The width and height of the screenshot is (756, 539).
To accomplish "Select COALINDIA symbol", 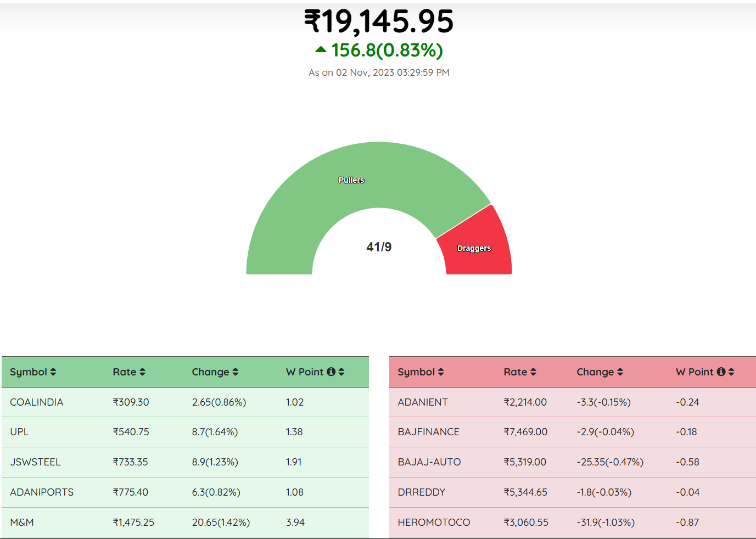I will (x=37, y=402).
